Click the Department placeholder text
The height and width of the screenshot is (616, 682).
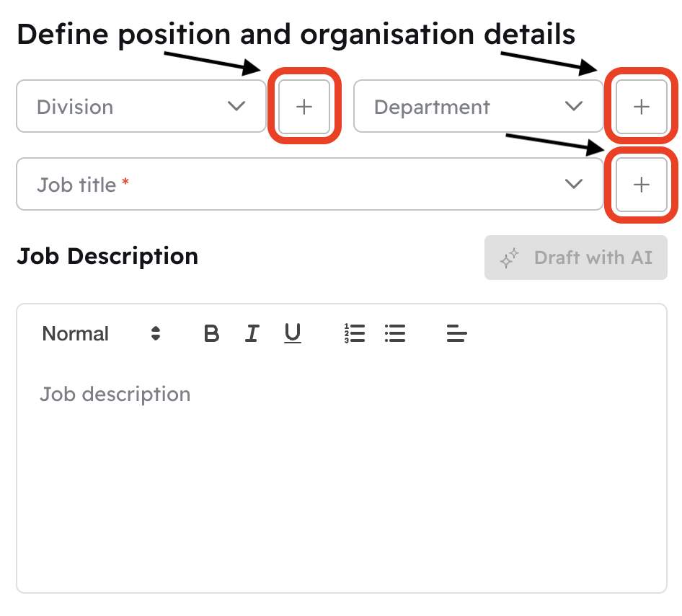432,107
